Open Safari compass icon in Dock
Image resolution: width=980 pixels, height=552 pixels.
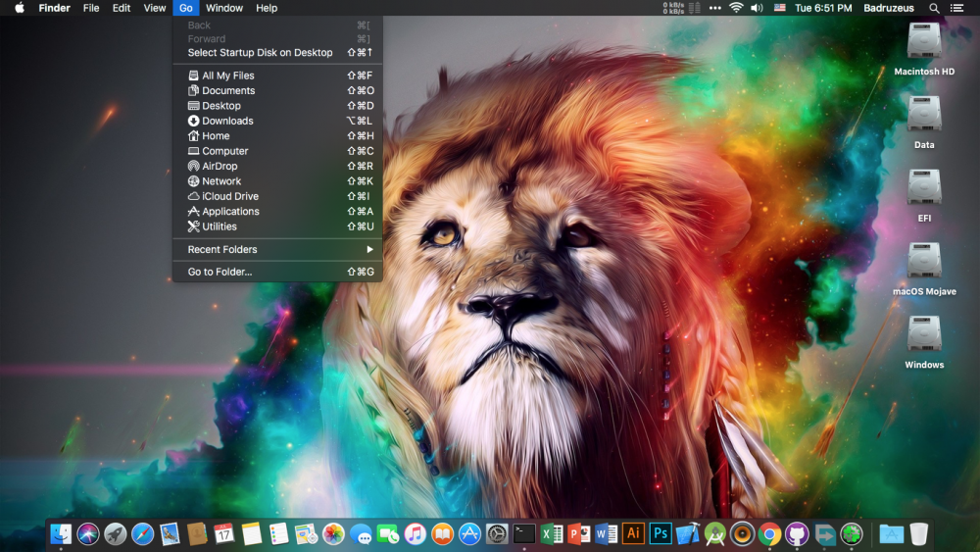click(x=142, y=534)
